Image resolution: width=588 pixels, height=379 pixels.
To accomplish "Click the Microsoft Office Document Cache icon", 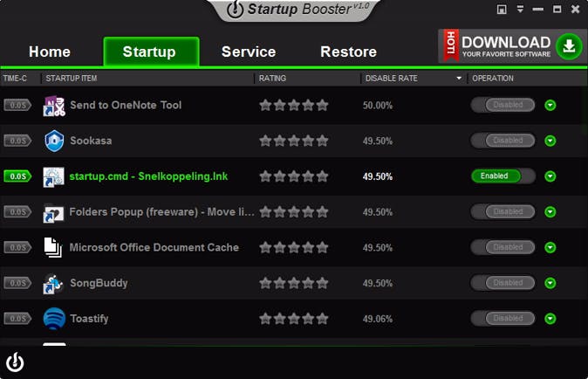I will point(53,247).
